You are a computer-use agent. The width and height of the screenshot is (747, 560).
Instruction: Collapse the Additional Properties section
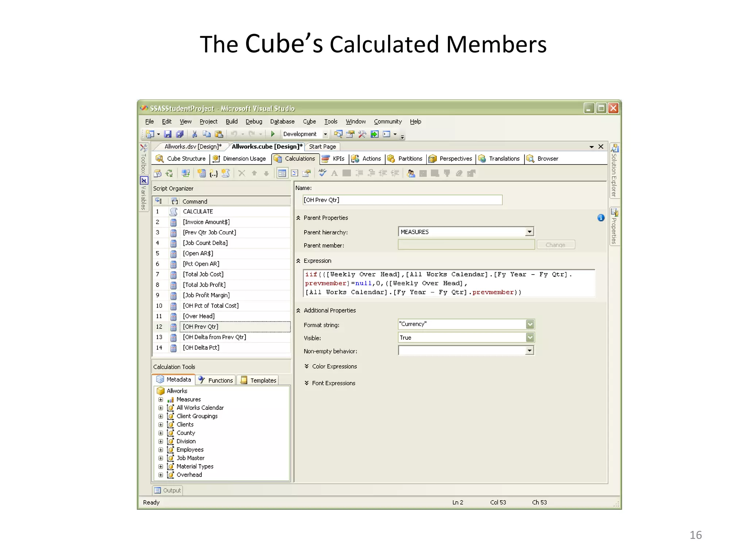pyautogui.click(x=298, y=311)
